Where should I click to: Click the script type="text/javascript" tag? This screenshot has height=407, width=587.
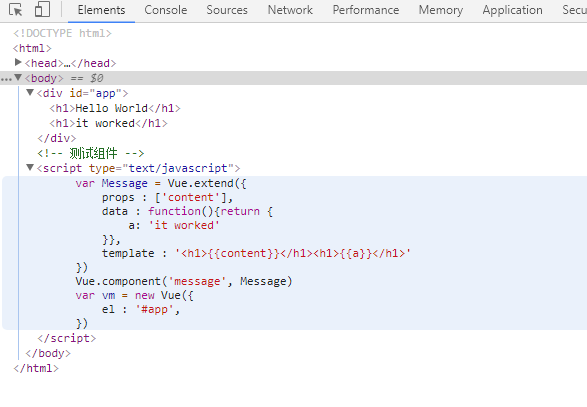[139, 168]
